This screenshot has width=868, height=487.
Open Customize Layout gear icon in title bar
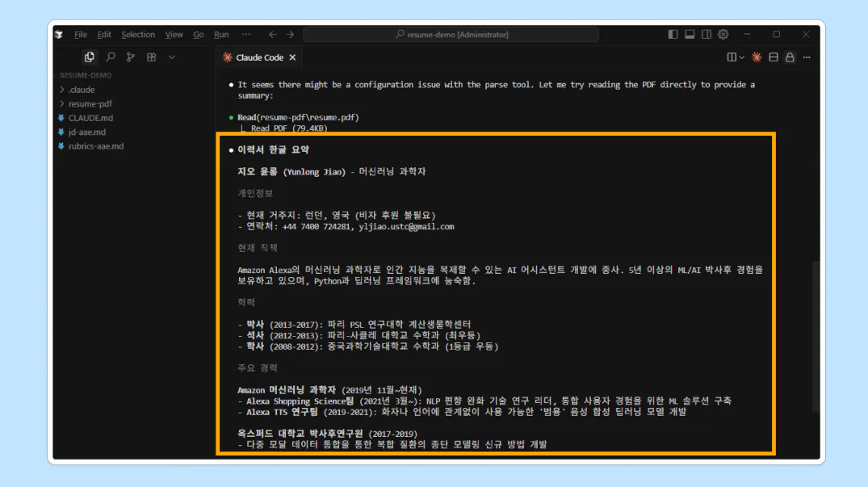[723, 34]
